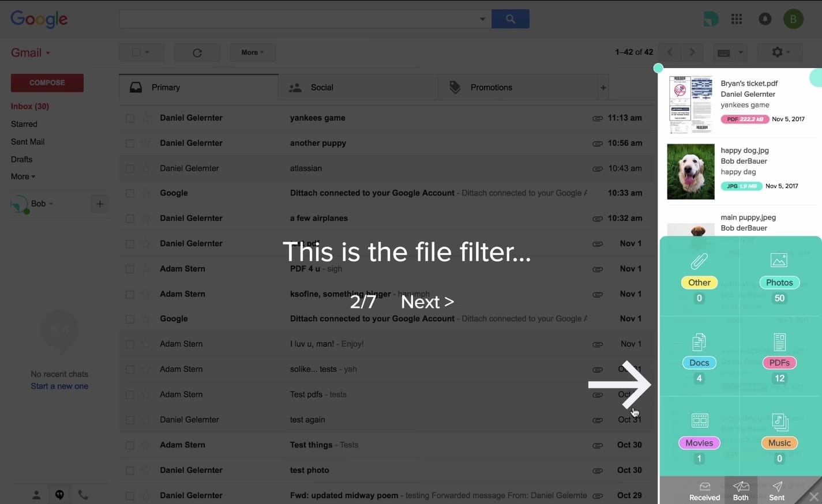
Task: Close the file filter panel
Action: point(813,496)
